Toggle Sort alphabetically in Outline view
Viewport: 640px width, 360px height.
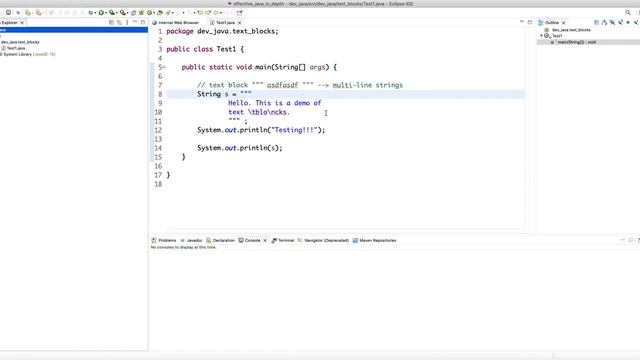(604, 22)
